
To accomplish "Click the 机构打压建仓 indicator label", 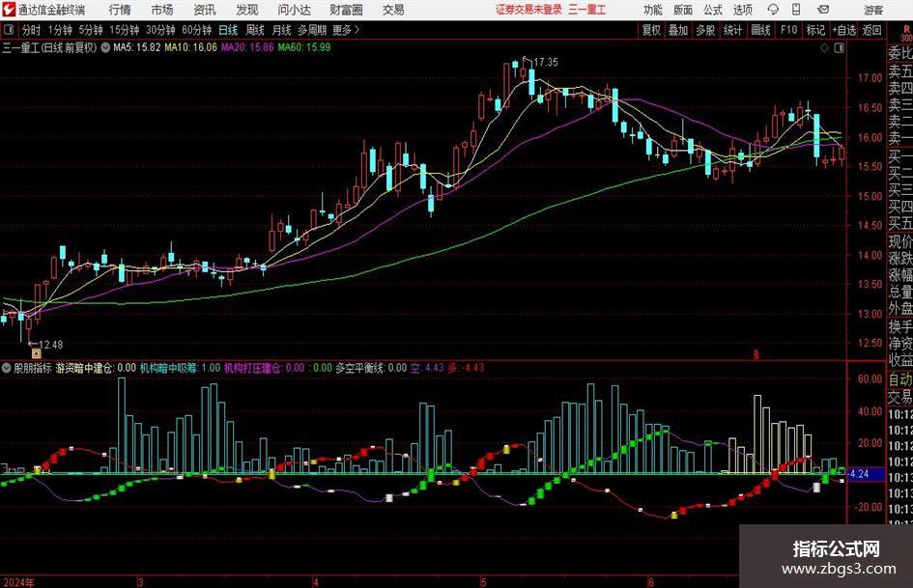I will tap(253, 368).
